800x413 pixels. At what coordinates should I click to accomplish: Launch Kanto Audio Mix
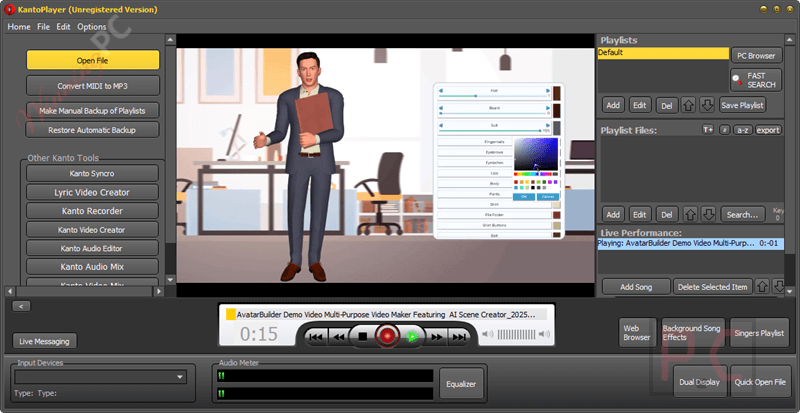pyautogui.click(x=92, y=266)
